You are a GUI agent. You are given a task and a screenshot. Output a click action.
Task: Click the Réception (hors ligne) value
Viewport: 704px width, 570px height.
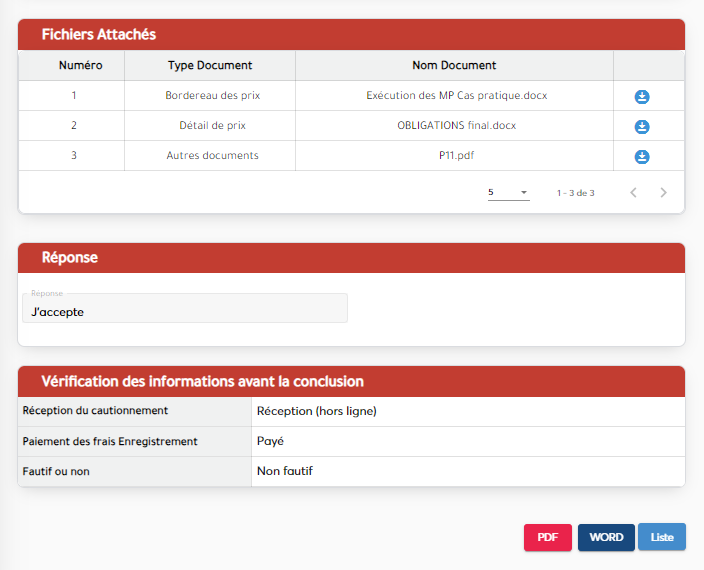click(316, 411)
